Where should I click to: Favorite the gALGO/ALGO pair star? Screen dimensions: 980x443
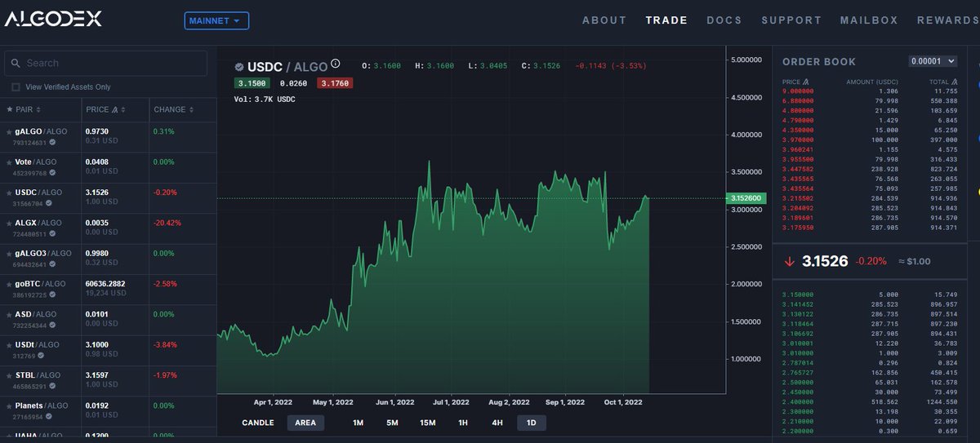coord(9,131)
